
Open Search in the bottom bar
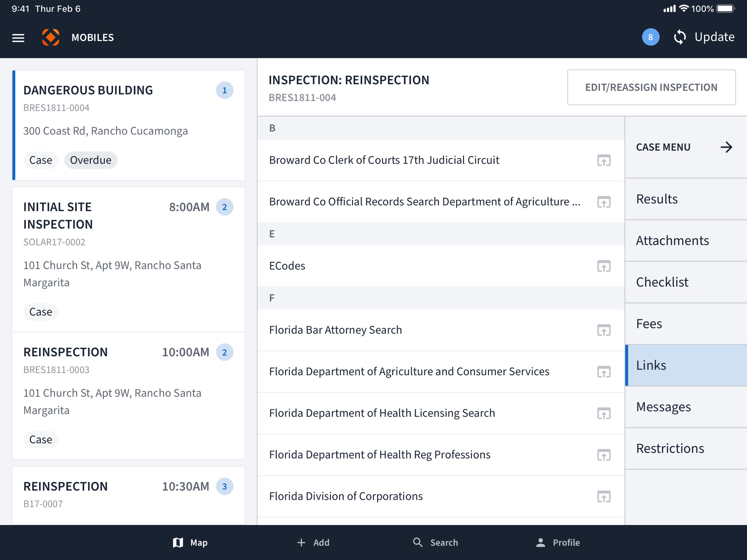pos(435,542)
